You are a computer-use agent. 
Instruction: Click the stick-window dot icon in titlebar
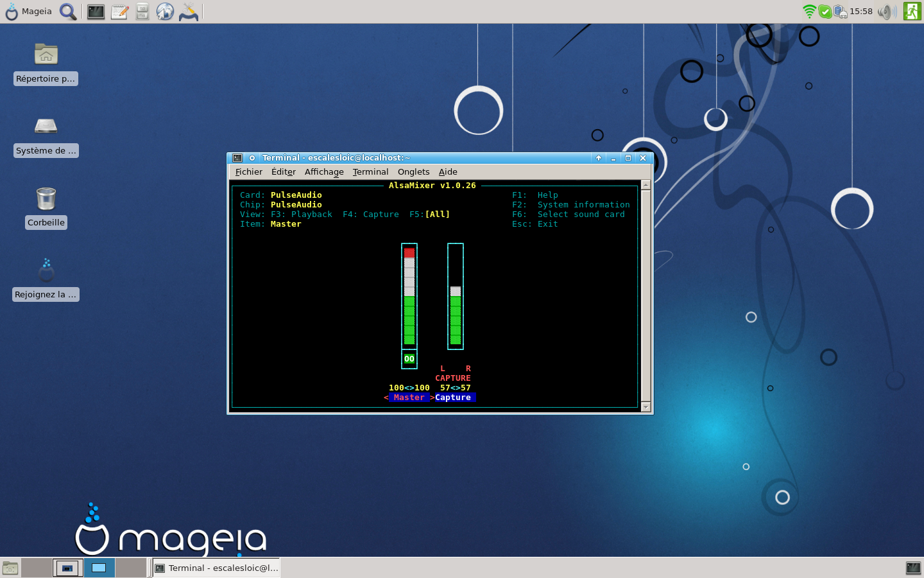pos(252,158)
